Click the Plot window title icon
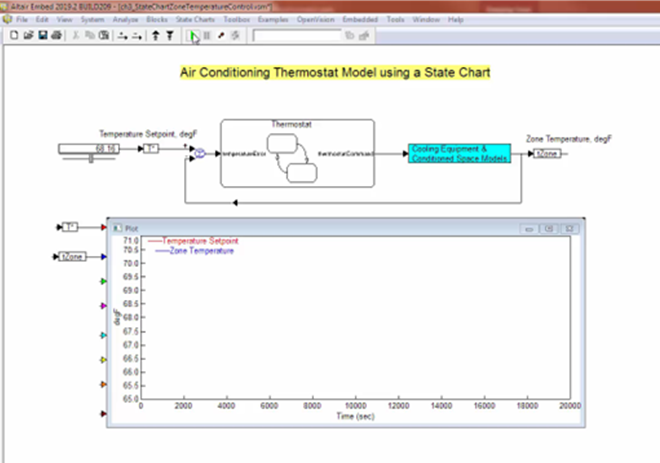The height and width of the screenshot is (463, 660). tap(117, 228)
